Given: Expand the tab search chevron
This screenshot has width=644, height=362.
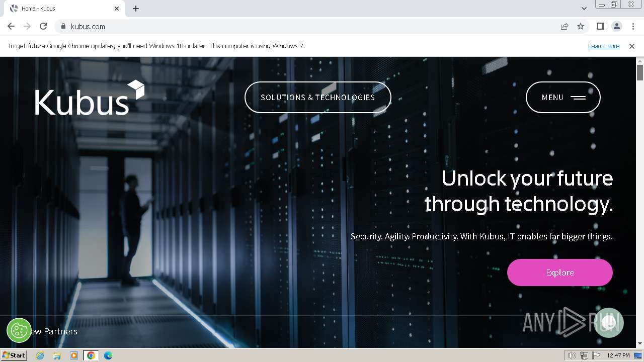Looking at the screenshot, I should 584,9.
